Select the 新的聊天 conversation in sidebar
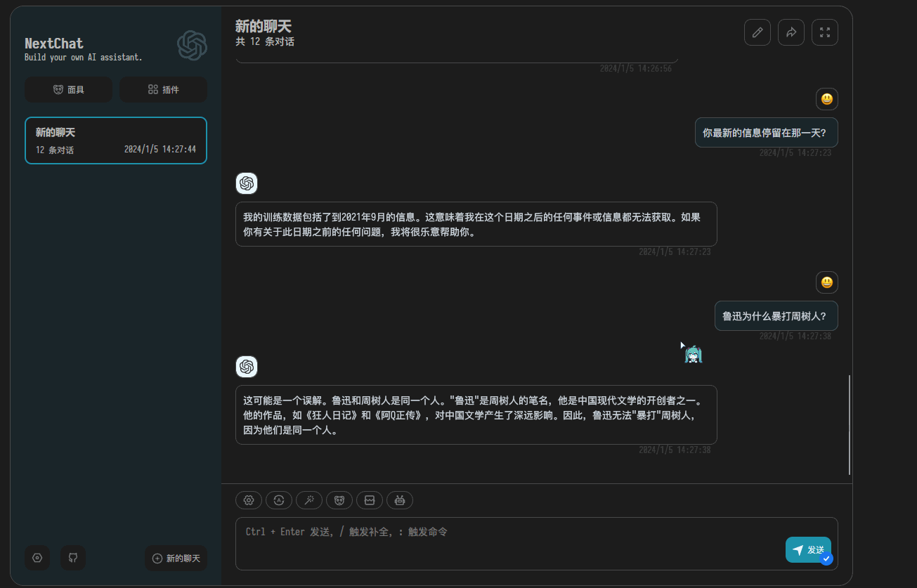Image resolution: width=917 pixels, height=588 pixels. [116, 141]
